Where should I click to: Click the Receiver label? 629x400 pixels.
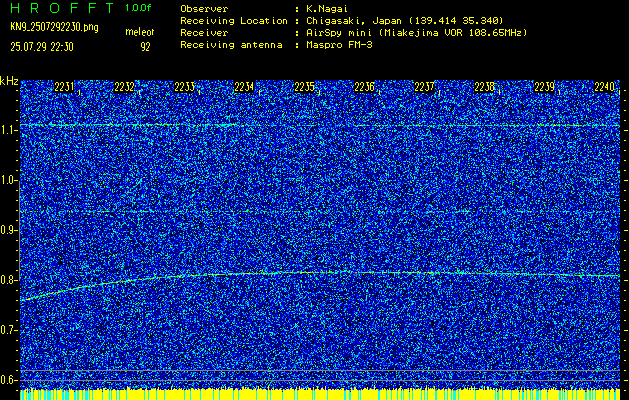pos(204,32)
